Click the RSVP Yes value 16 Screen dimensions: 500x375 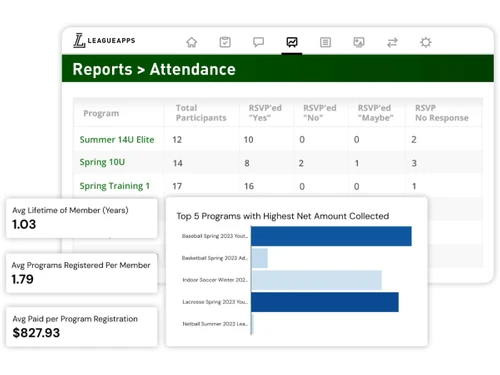pos(249,186)
